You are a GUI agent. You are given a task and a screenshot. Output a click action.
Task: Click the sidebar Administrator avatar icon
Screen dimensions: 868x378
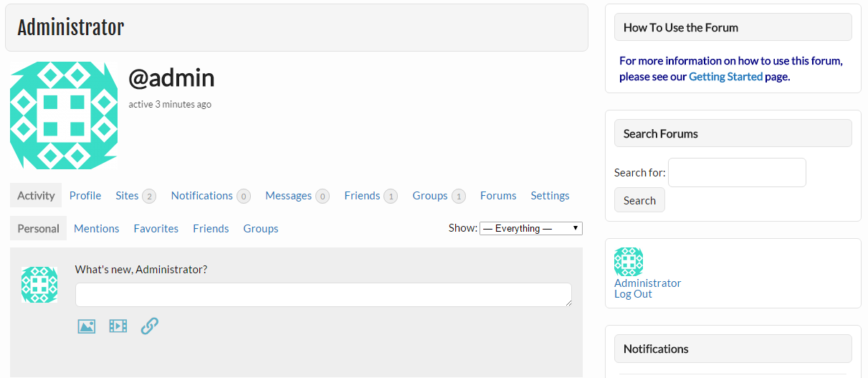(629, 262)
